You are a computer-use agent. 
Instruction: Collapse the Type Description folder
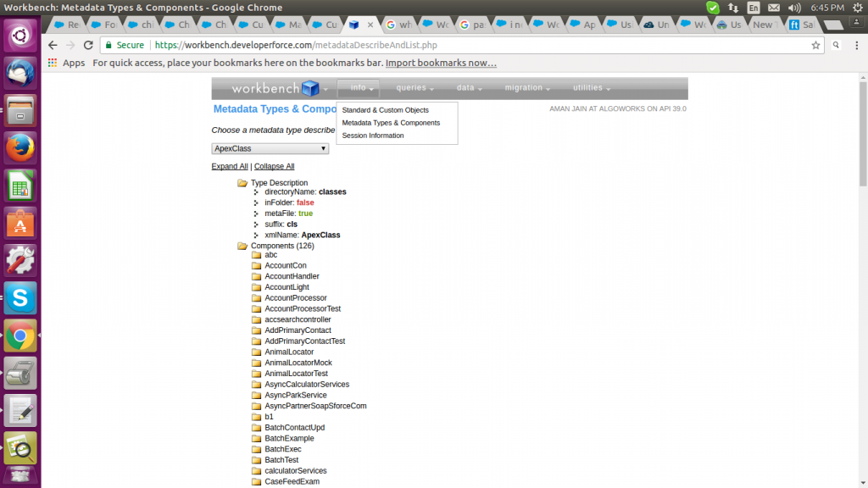[x=242, y=183]
